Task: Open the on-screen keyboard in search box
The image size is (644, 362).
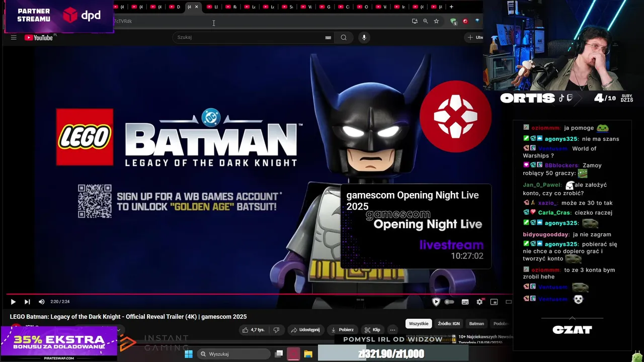Action: click(x=328, y=37)
